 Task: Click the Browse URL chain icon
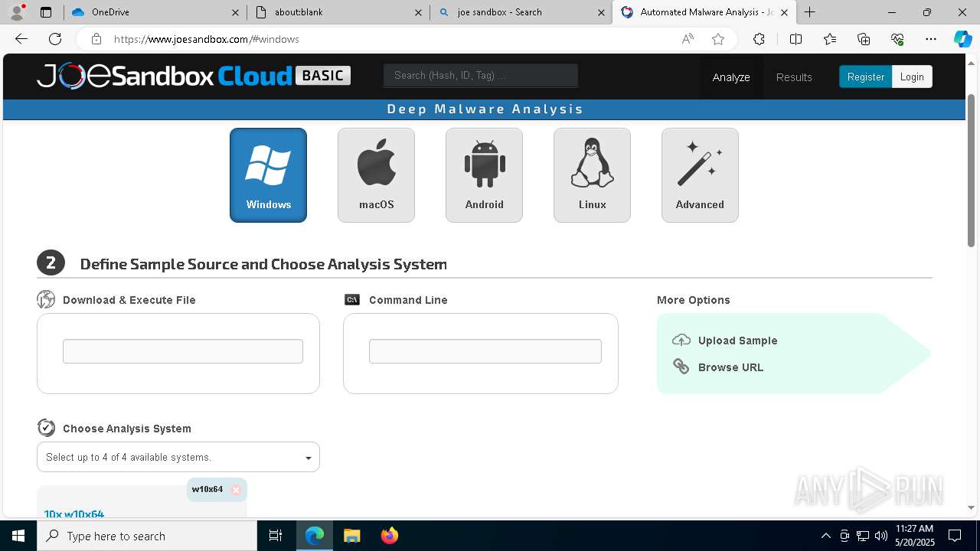point(681,367)
